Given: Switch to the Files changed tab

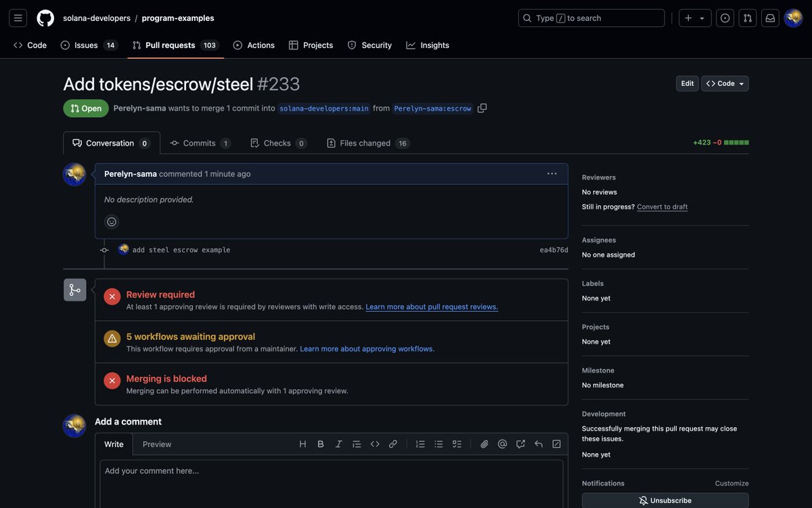Looking at the screenshot, I should (x=368, y=143).
